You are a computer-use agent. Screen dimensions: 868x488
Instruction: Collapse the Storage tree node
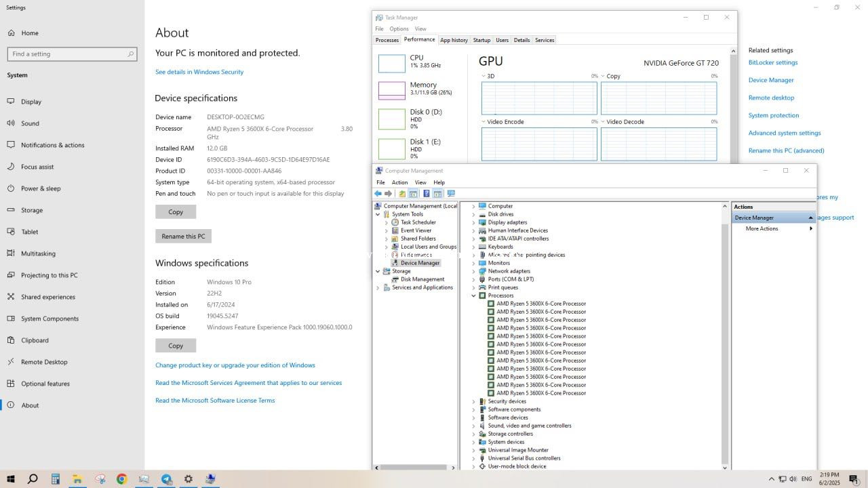(378, 271)
